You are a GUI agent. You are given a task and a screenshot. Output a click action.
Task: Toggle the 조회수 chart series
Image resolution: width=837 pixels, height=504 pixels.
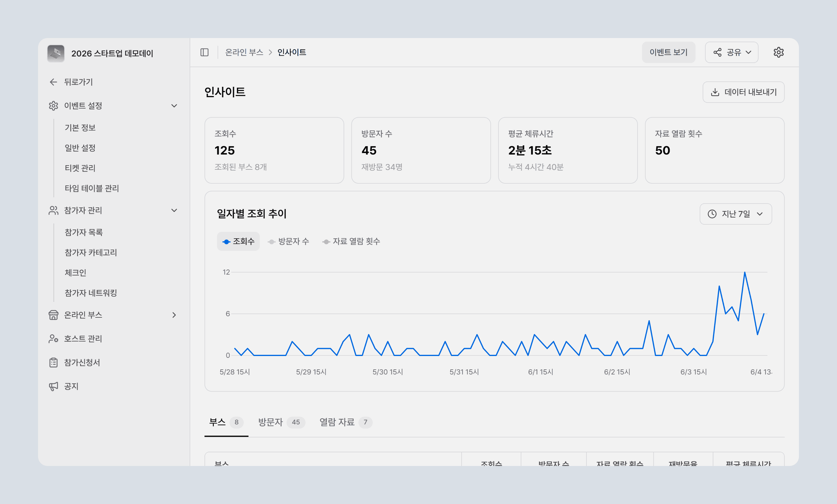pyautogui.click(x=238, y=242)
